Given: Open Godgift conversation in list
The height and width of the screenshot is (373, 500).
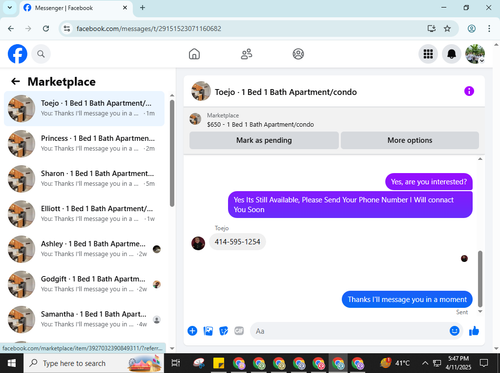Looking at the screenshot, I should (84, 284).
